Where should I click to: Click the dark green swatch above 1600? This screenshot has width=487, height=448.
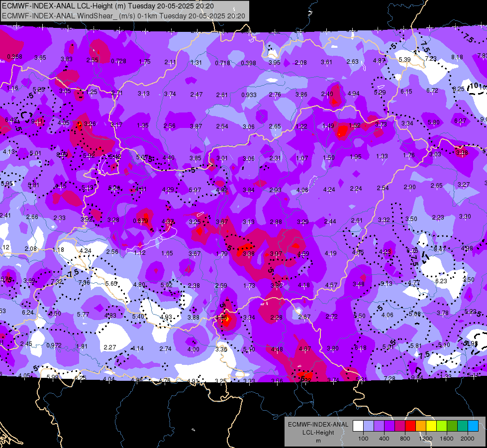(452, 426)
